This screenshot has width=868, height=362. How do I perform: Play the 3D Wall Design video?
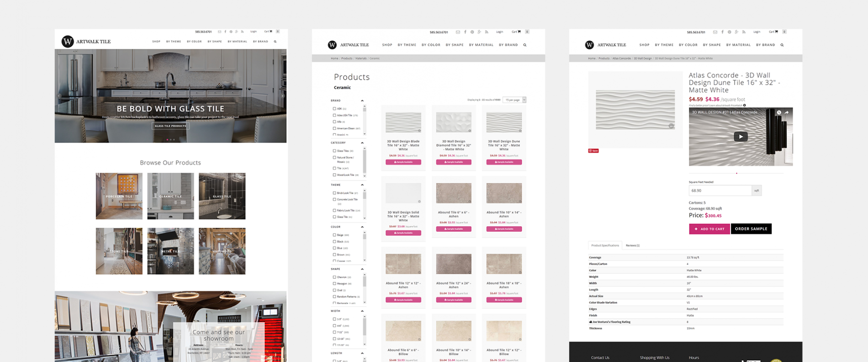[741, 136]
